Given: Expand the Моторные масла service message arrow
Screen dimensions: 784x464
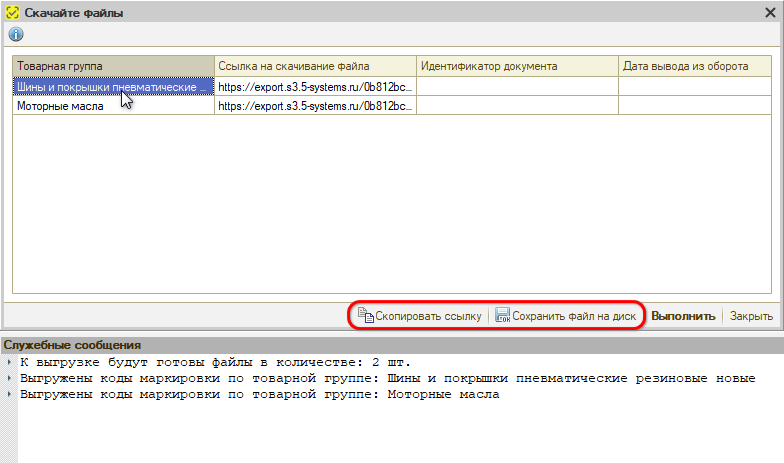Looking at the screenshot, I should click(8, 394).
